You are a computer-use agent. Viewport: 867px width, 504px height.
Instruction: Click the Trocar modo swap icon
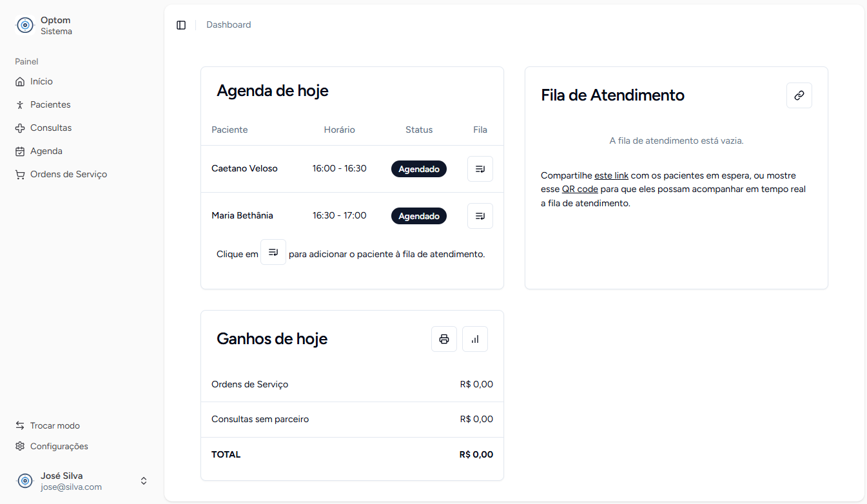click(20, 425)
